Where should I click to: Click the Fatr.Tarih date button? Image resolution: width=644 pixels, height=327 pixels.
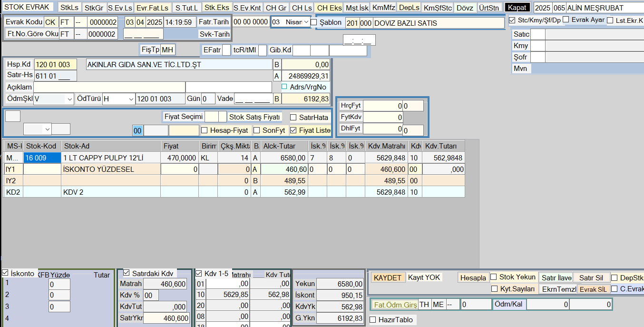(x=214, y=22)
